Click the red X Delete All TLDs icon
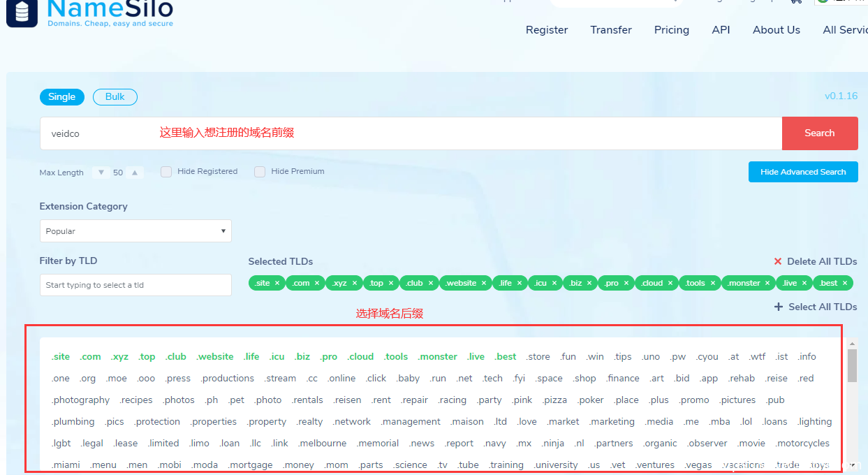 778,261
